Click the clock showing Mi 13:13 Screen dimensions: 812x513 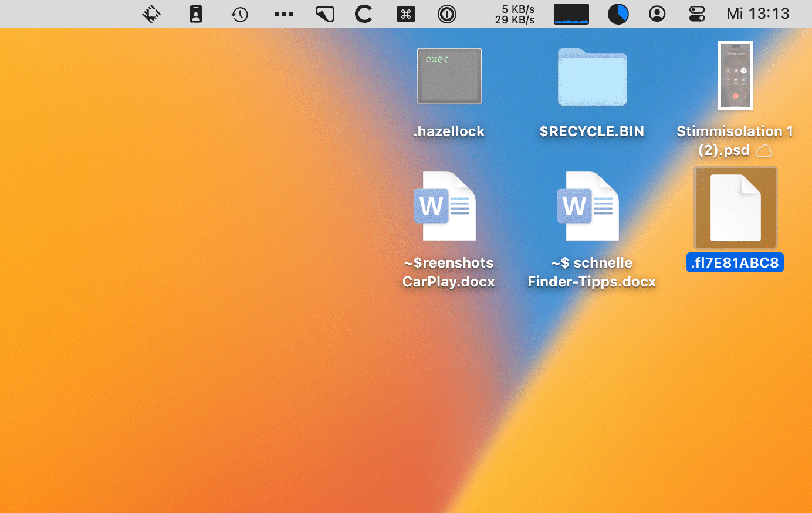[x=758, y=14]
